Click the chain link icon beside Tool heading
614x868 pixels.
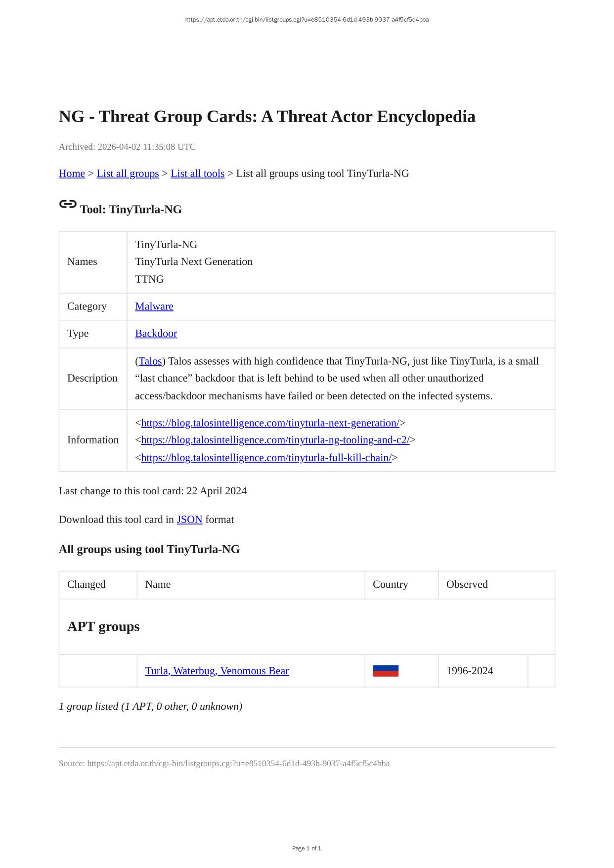68,204
